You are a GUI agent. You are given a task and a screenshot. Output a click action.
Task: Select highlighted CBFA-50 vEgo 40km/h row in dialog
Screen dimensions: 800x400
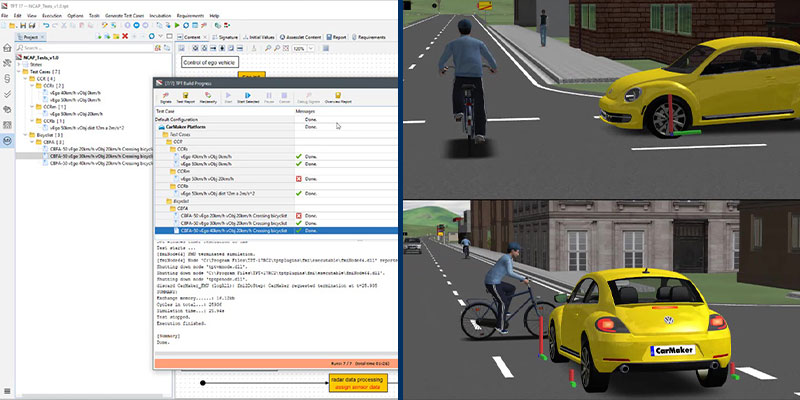coord(276,231)
